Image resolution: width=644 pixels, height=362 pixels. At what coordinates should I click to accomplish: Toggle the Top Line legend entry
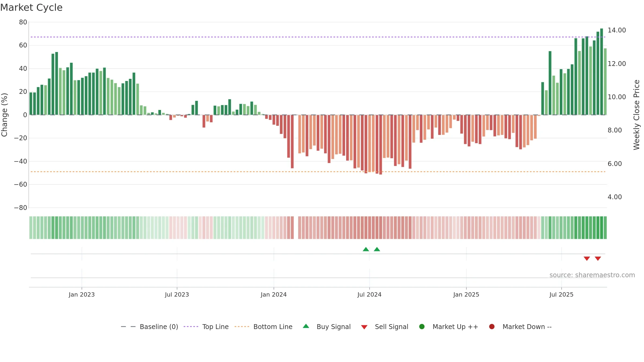point(206,327)
